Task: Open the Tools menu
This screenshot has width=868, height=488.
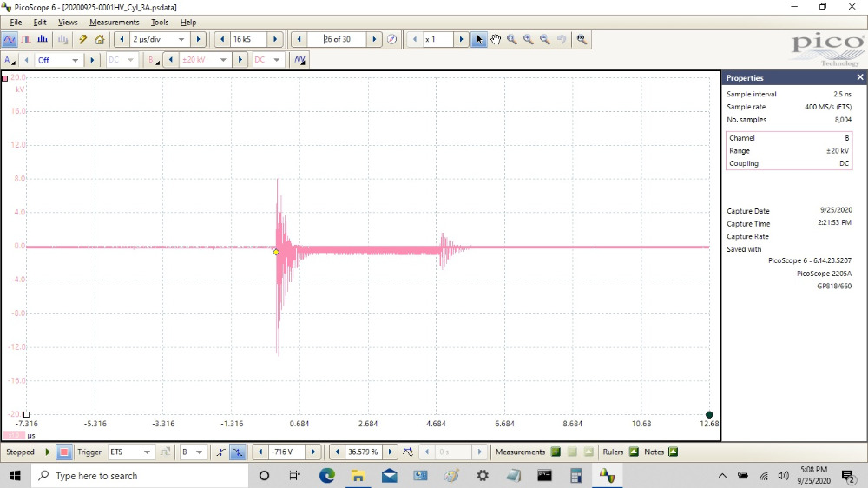Action: pos(160,22)
